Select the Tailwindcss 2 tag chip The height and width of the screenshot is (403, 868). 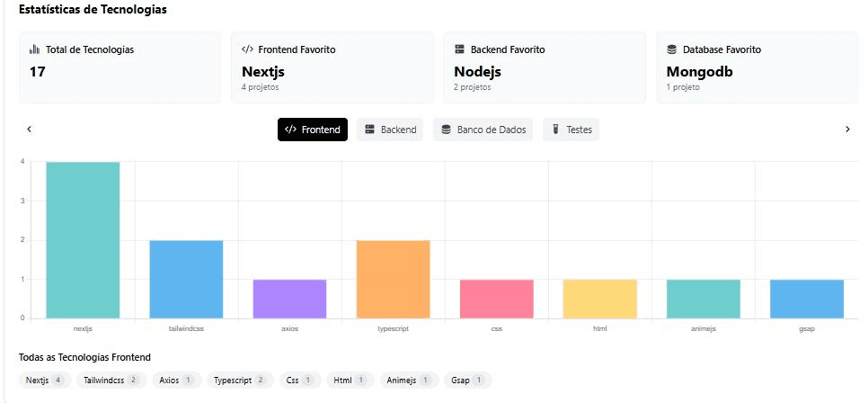click(x=111, y=381)
